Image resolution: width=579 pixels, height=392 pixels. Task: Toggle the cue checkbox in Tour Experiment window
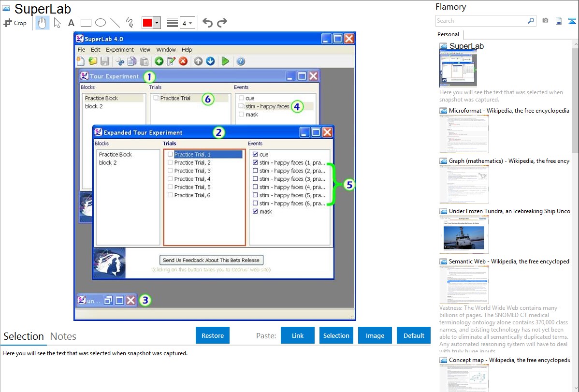pyautogui.click(x=241, y=98)
